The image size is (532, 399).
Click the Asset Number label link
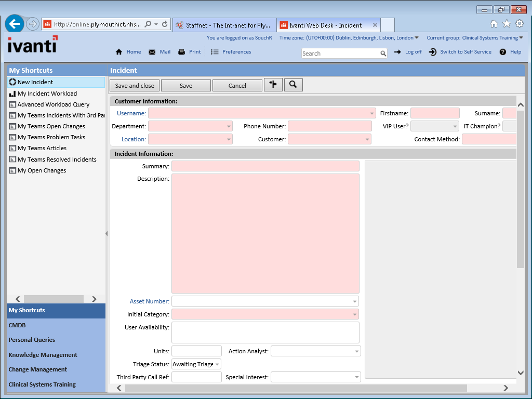click(x=149, y=301)
